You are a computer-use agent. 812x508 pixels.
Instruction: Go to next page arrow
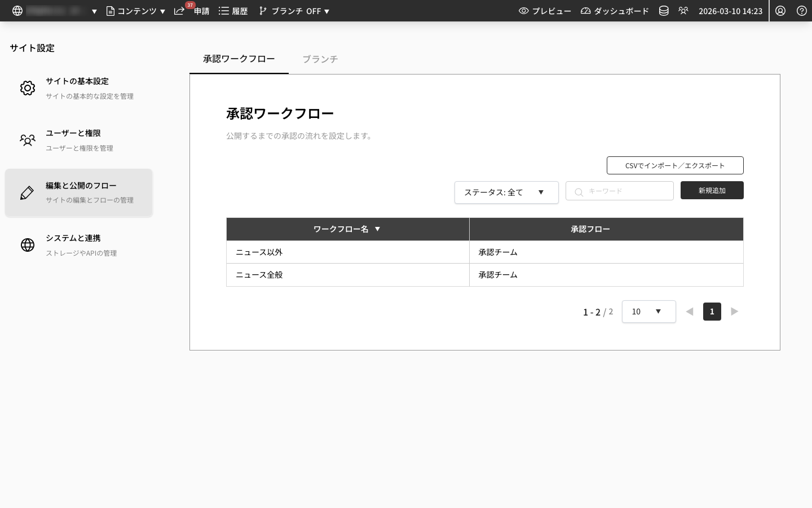pos(734,312)
